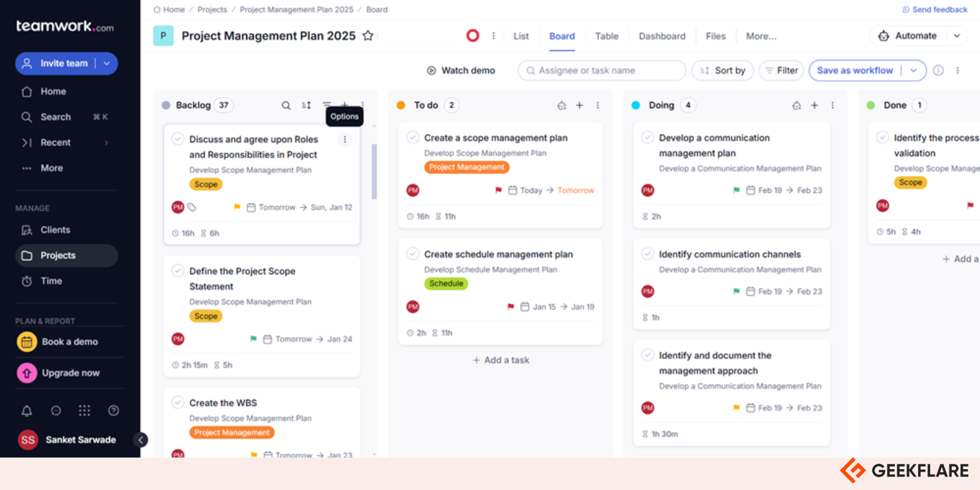
Task: Open the help question mark icon
Action: point(113,410)
